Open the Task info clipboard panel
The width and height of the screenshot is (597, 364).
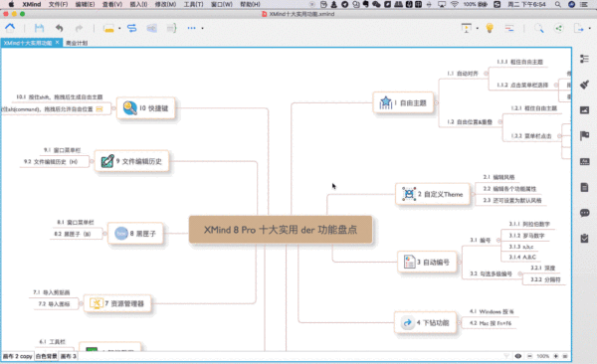[584, 239]
